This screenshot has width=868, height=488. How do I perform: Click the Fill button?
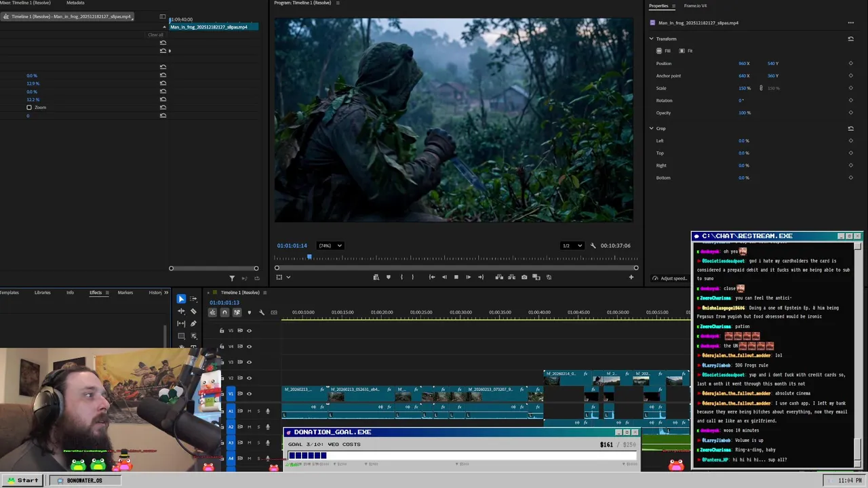pyautogui.click(x=663, y=51)
